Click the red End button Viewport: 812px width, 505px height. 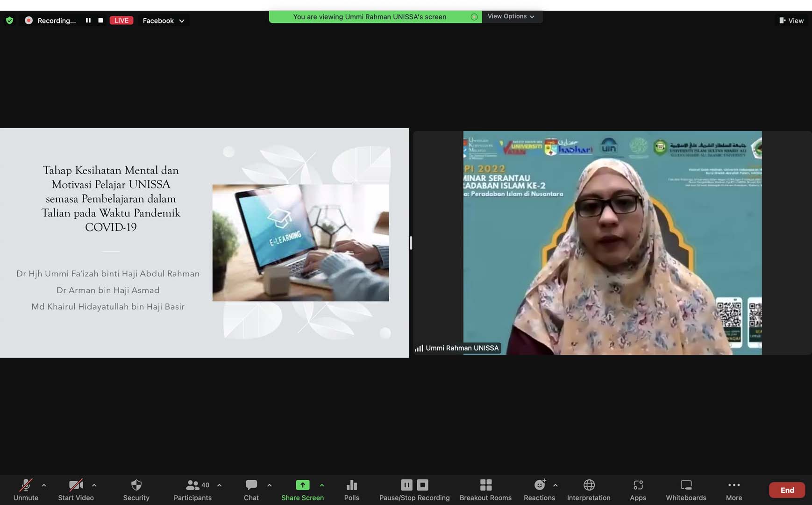click(x=787, y=490)
